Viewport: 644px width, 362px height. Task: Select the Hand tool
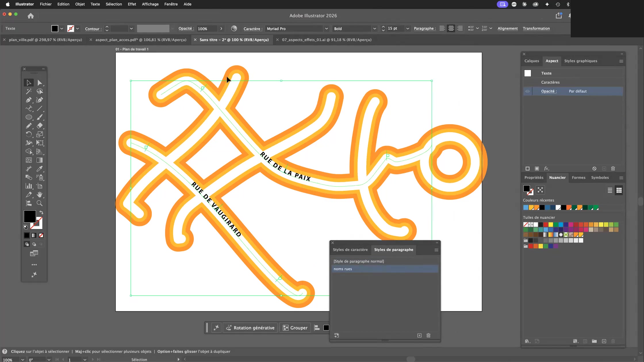[x=40, y=195]
